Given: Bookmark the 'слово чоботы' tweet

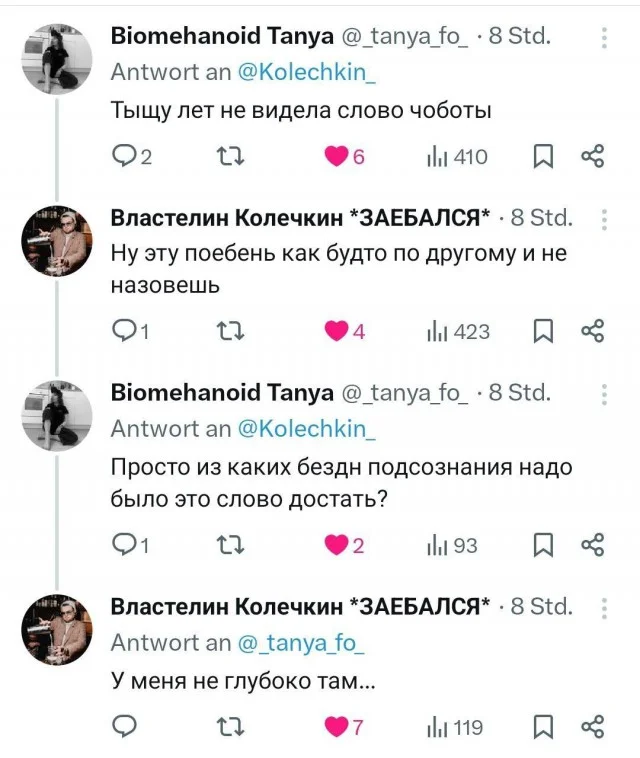Looking at the screenshot, I should [x=545, y=156].
